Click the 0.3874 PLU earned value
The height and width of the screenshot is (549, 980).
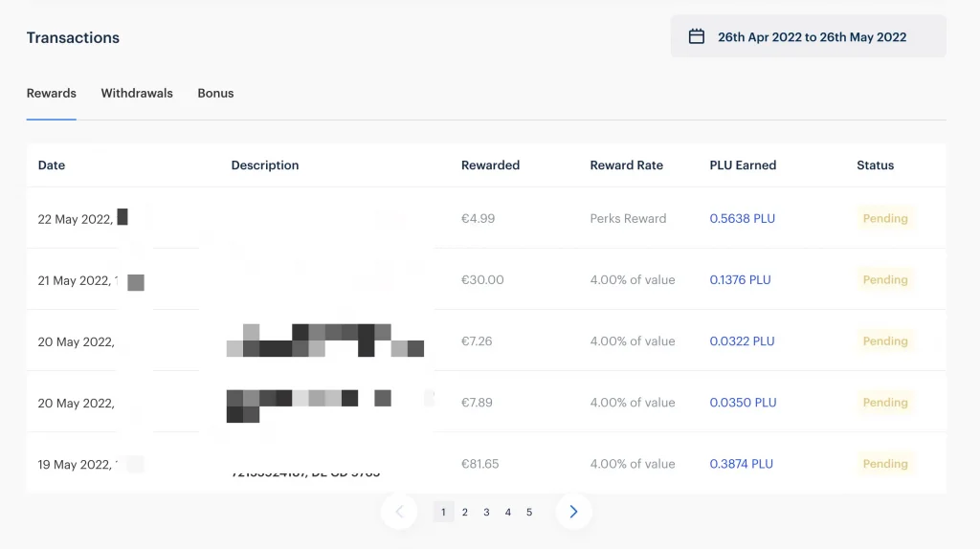741,464
